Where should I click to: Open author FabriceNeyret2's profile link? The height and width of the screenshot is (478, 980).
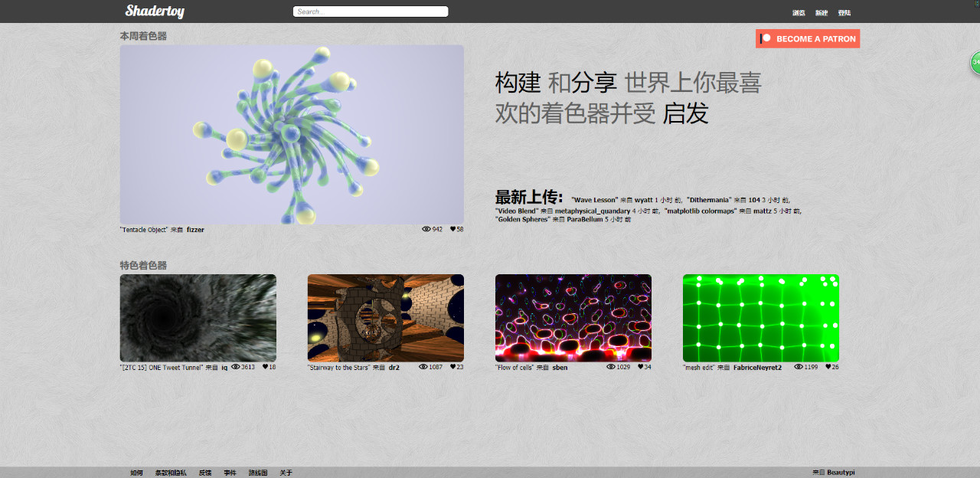[757, 368]
